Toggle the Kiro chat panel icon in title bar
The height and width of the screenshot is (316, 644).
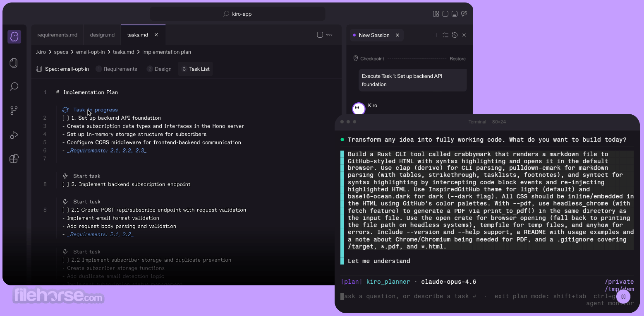(x=464, y=14)
